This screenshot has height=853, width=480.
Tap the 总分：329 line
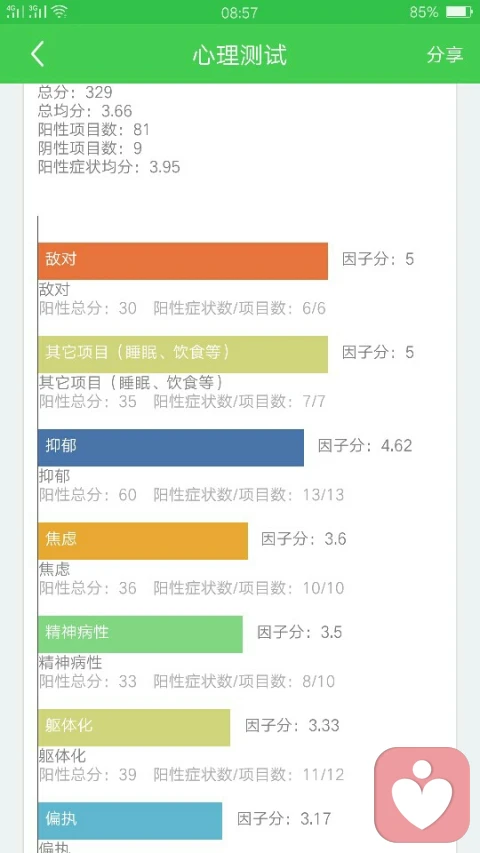pyautogui.click(x=75, y=92)
